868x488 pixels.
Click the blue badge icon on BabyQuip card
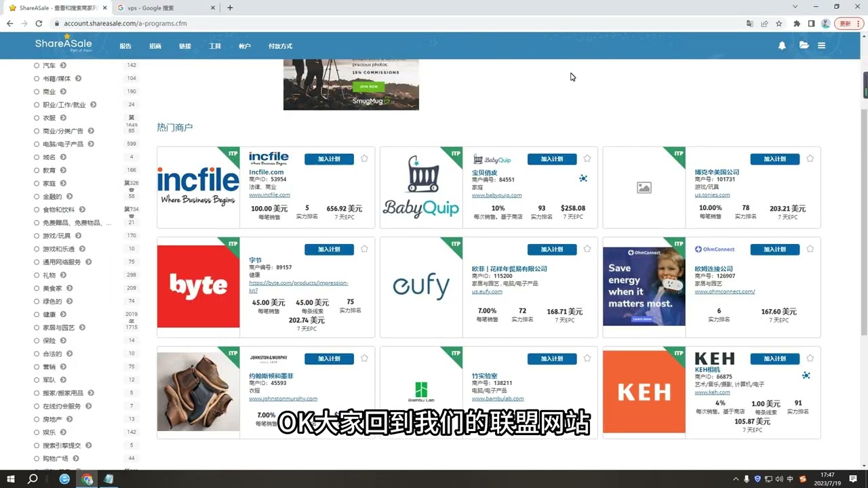tap(583, 178)
